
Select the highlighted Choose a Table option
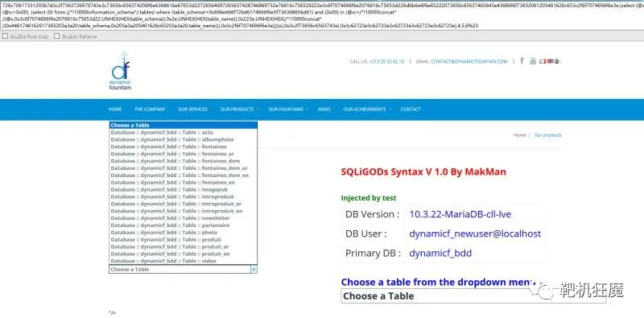(184, 125)
